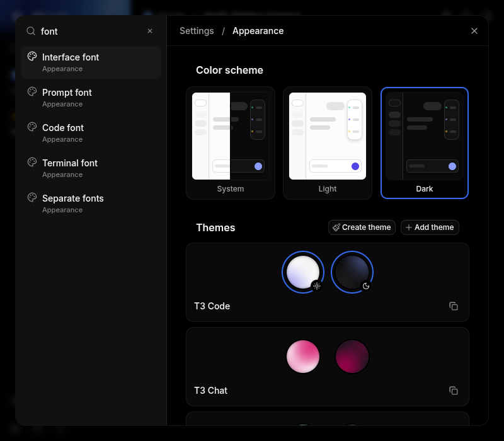The width and height of the screenshot is (504, 441).
Task: Open the Prompt font search result
Action: [x=91, y=98]
